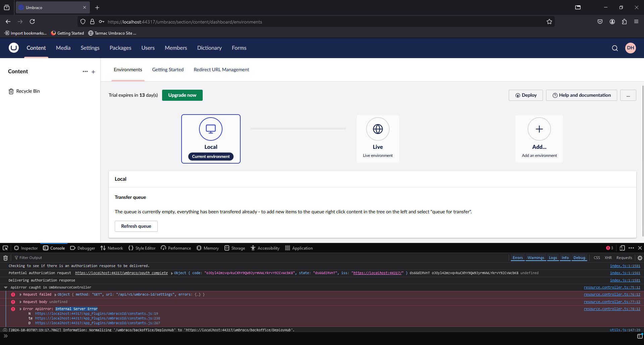Switch to the Media section
This screenshot has width=644, height=345.
pos(63,48)
